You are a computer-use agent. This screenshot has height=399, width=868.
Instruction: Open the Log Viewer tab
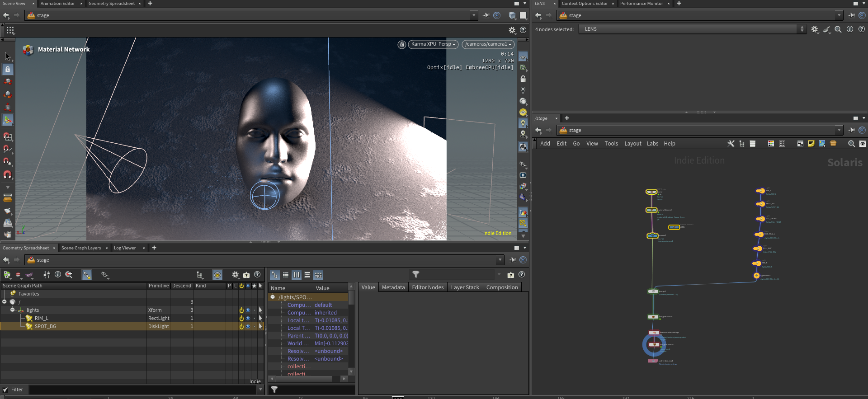coord(125,248)
